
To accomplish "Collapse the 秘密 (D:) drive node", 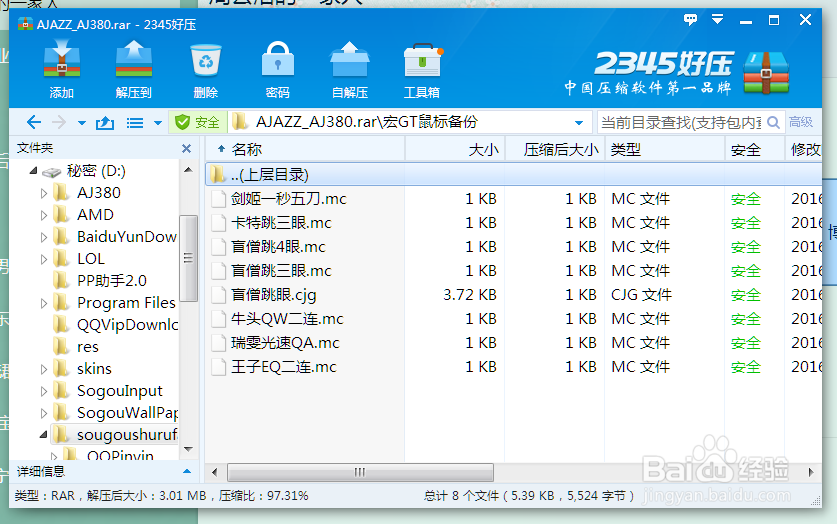I will tap(34, 170).
